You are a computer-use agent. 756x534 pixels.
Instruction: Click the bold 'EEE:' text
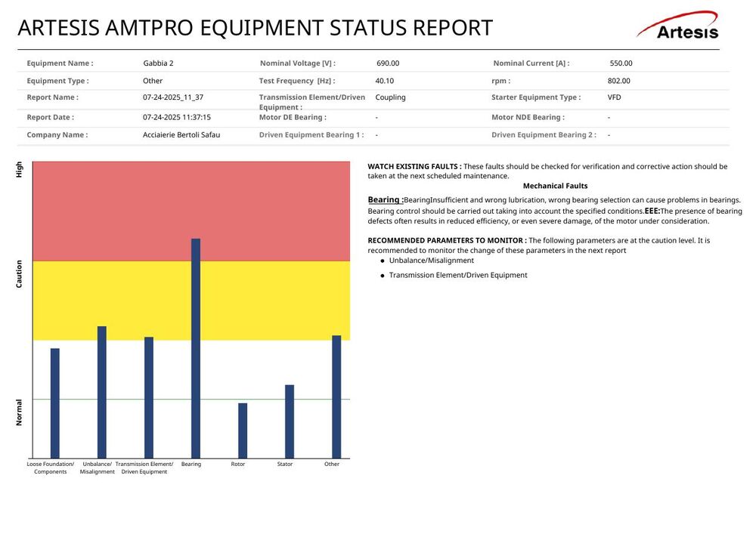[x=652, y=211]
